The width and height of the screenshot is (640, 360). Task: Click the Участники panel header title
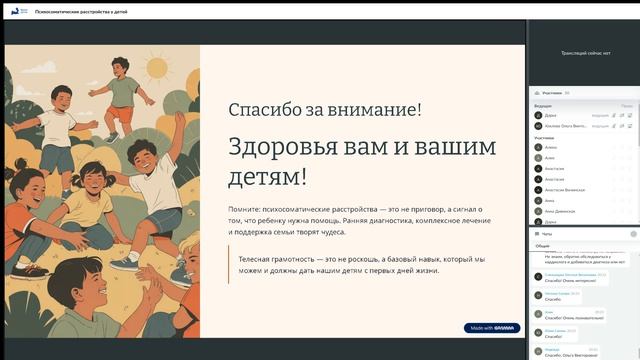point(552,93)
